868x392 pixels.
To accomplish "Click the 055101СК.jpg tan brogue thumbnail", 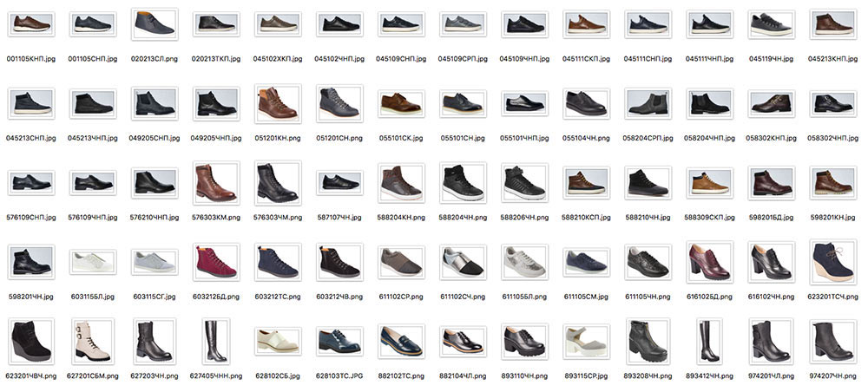I will pyautogui.click(x=401, y=103).
